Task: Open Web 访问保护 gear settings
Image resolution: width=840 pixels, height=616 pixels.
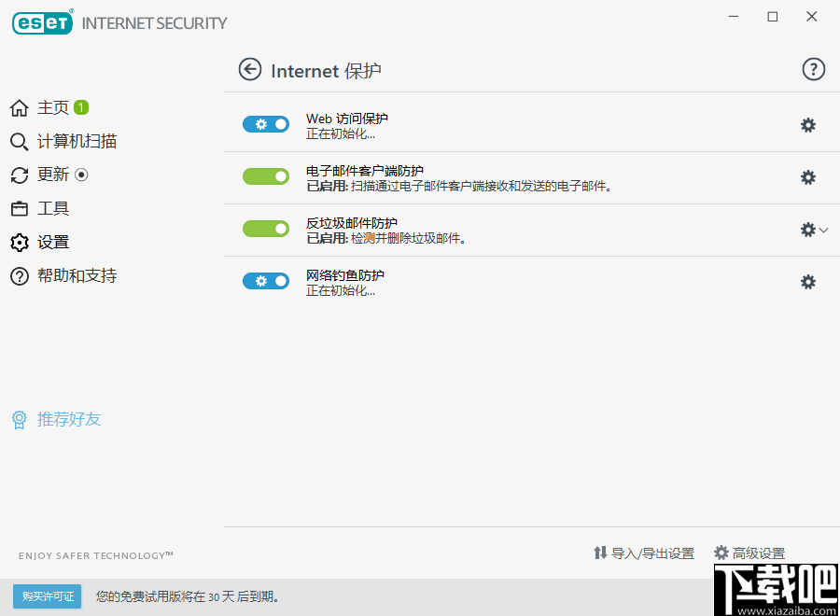Action: point(807,124)
